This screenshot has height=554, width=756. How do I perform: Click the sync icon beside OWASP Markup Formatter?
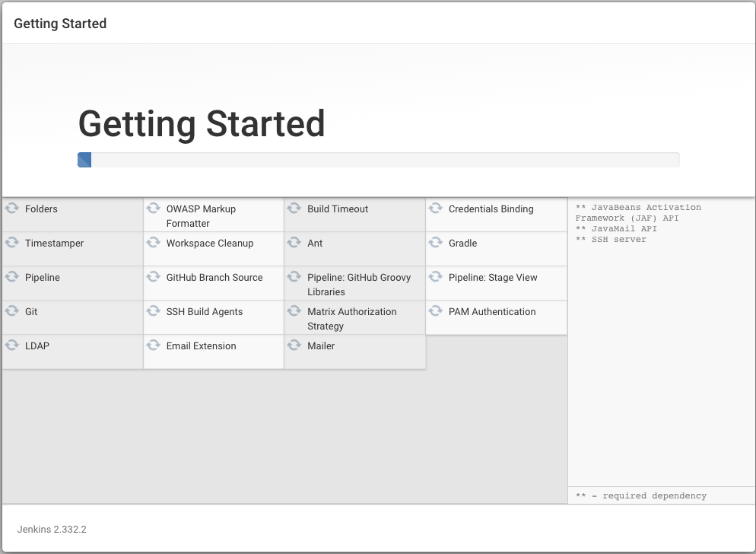pyautogui.click(x=154, y=208)
